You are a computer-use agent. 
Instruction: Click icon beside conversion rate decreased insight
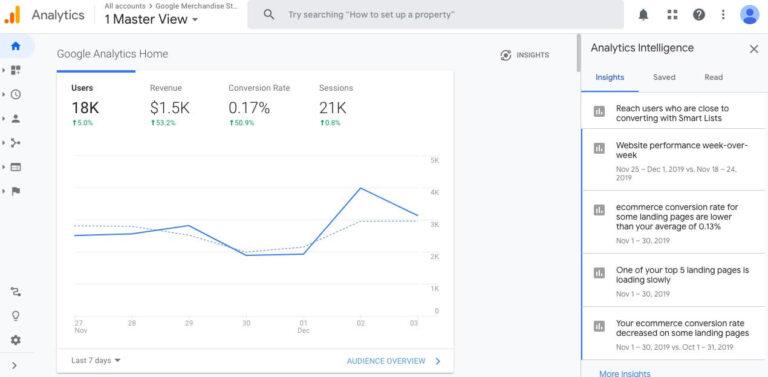(x=599, y=326)
